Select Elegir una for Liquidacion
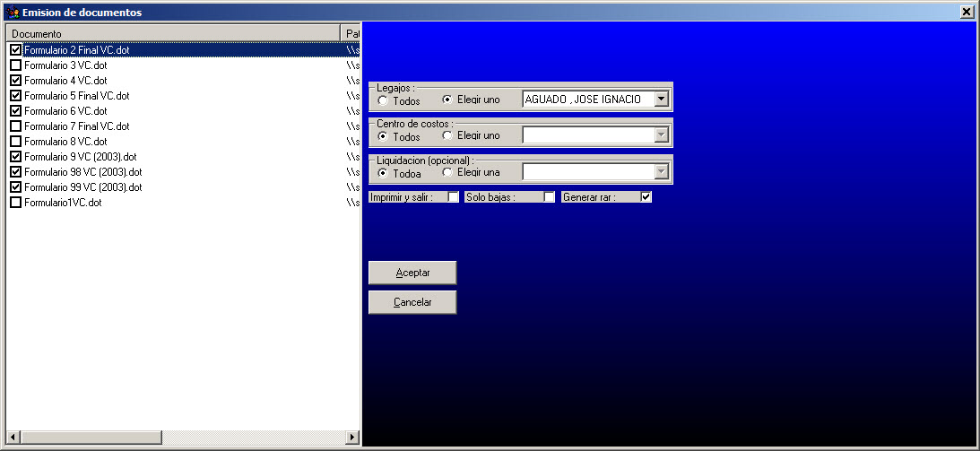 [x=447, y=172]
